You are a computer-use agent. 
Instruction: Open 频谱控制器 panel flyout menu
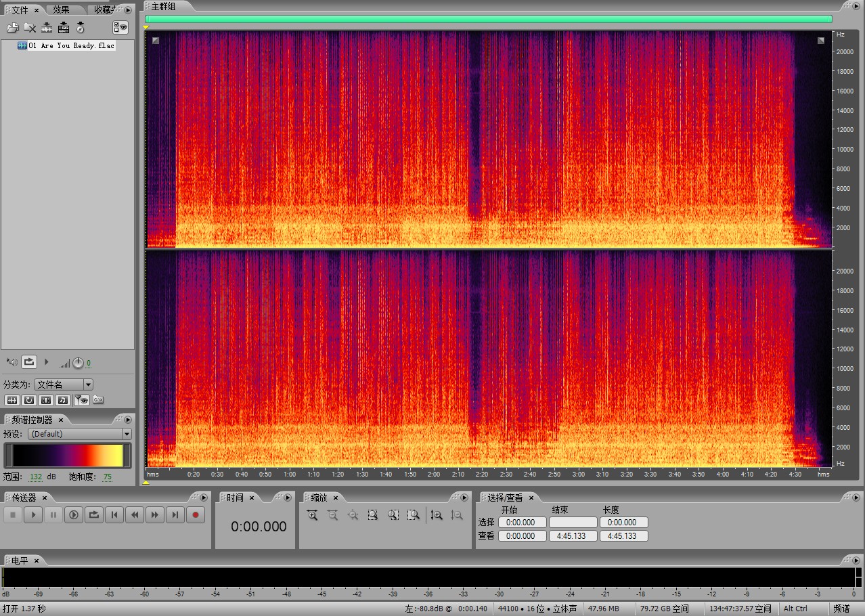click(127, 420)
